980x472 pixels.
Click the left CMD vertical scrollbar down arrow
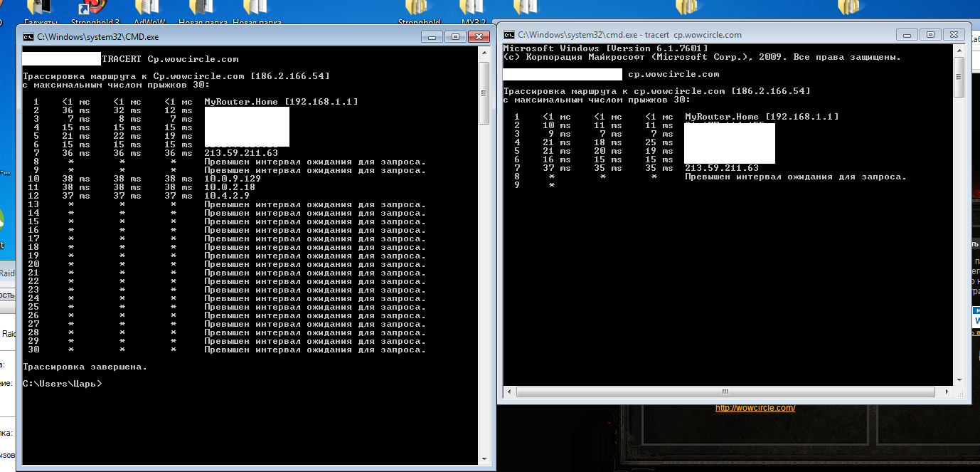tap(484, 458)
